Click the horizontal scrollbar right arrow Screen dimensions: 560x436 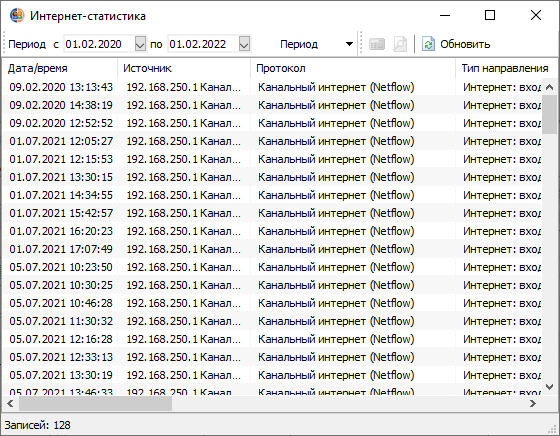pyautogui.click(x=532, y=404)
